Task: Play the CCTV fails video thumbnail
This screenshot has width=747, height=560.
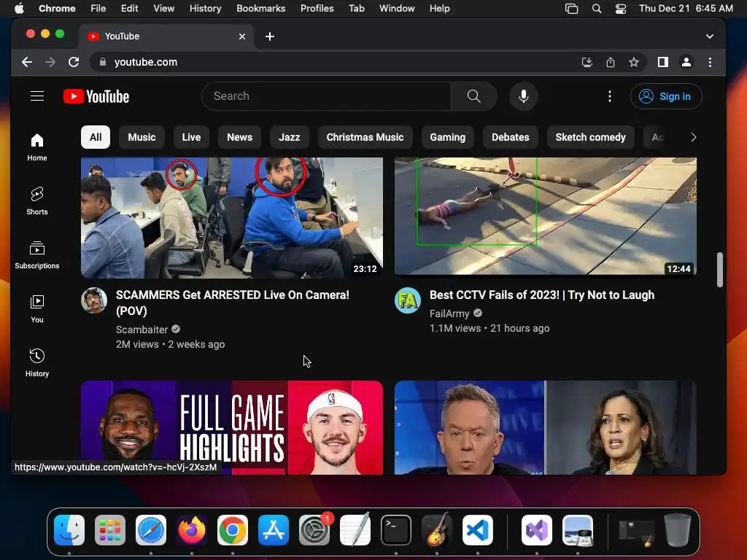Action: tap(546, 216)
